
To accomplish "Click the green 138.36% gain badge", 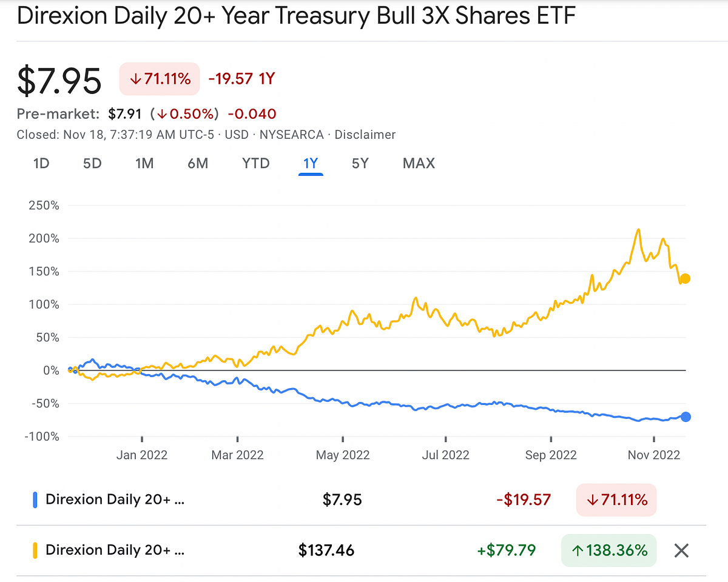I will tap(608, 550).
